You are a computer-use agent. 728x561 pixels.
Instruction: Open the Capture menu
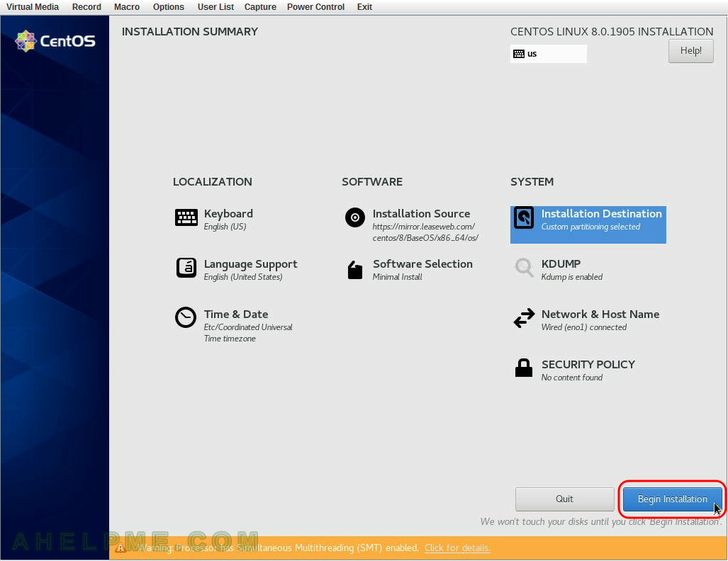(260, 7)
